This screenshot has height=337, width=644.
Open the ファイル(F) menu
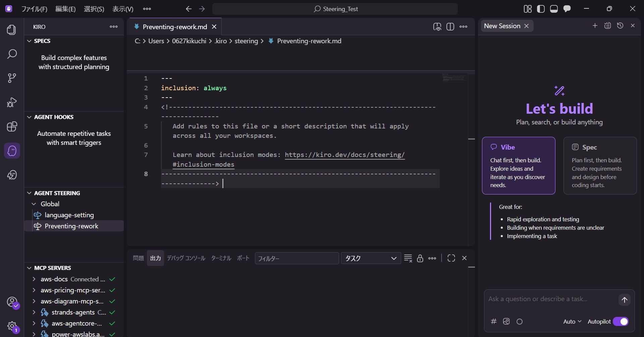pyautogui.click(x=34, y=9)
